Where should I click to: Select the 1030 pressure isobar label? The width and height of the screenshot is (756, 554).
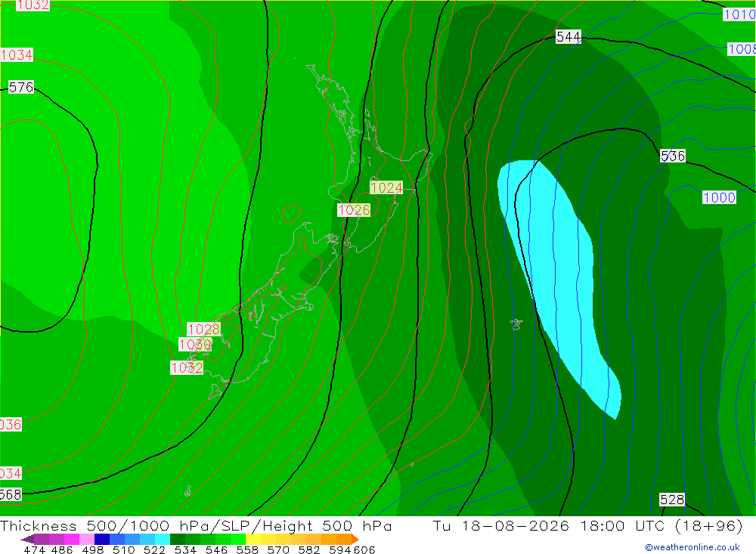click(195, 344)
